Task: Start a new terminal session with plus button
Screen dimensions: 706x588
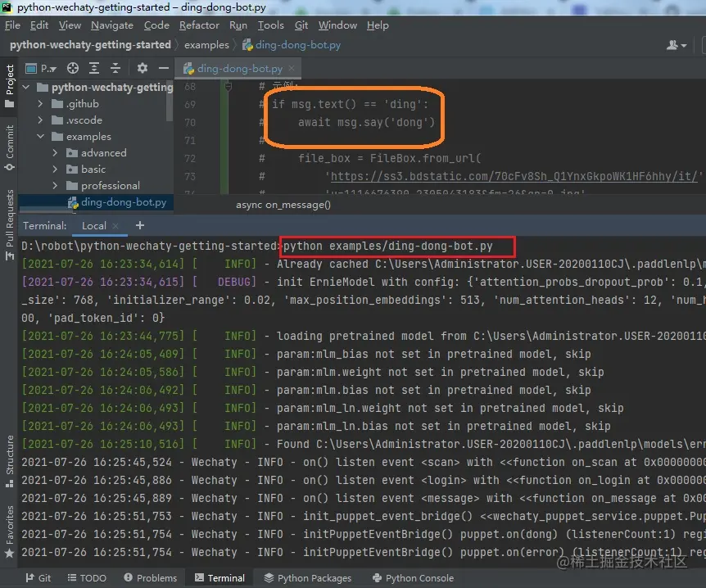Action: (x=139, y=225)
